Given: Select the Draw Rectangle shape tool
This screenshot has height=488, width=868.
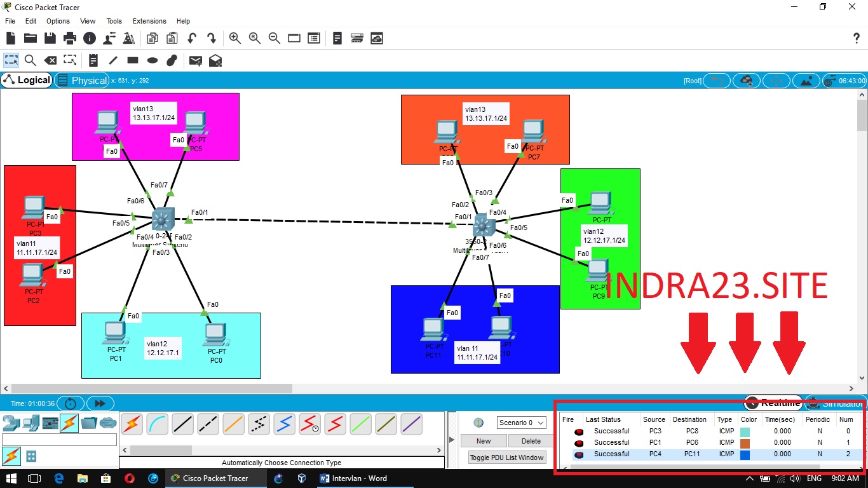Looking at the screenshot, I should coord(132,60).
